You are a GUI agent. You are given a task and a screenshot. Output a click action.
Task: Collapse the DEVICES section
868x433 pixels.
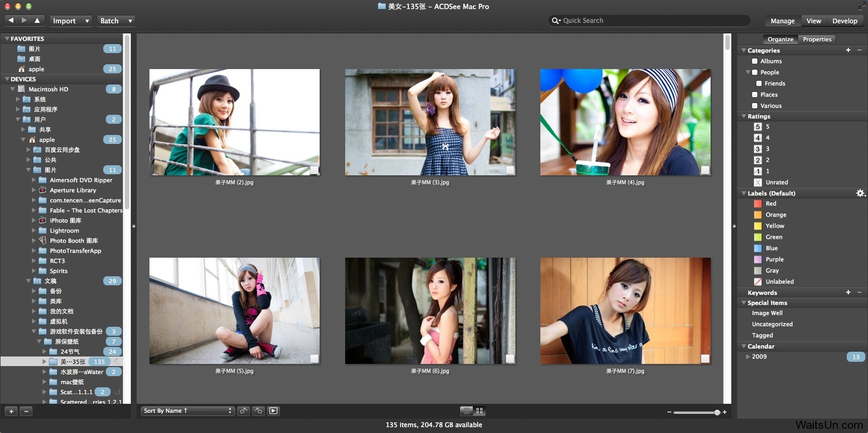(7, 79)
